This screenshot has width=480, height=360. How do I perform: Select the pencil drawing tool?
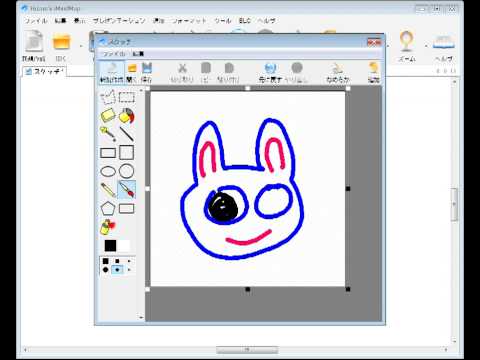click(108, 190)
